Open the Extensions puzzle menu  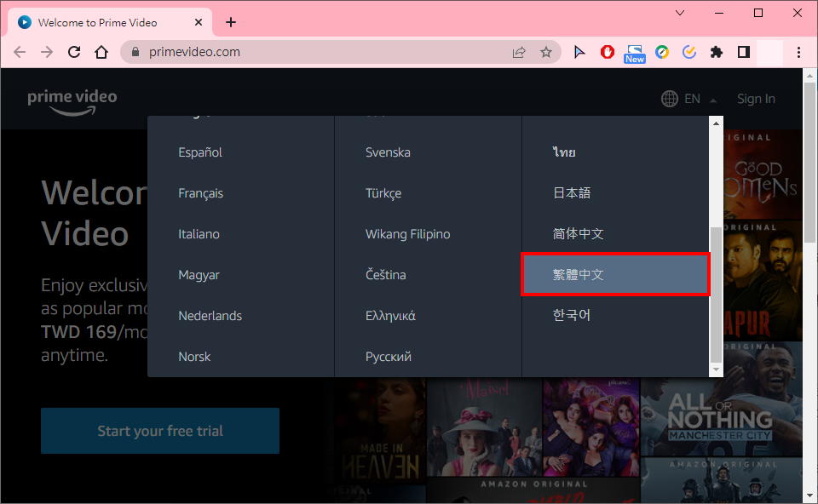[717, 52]
